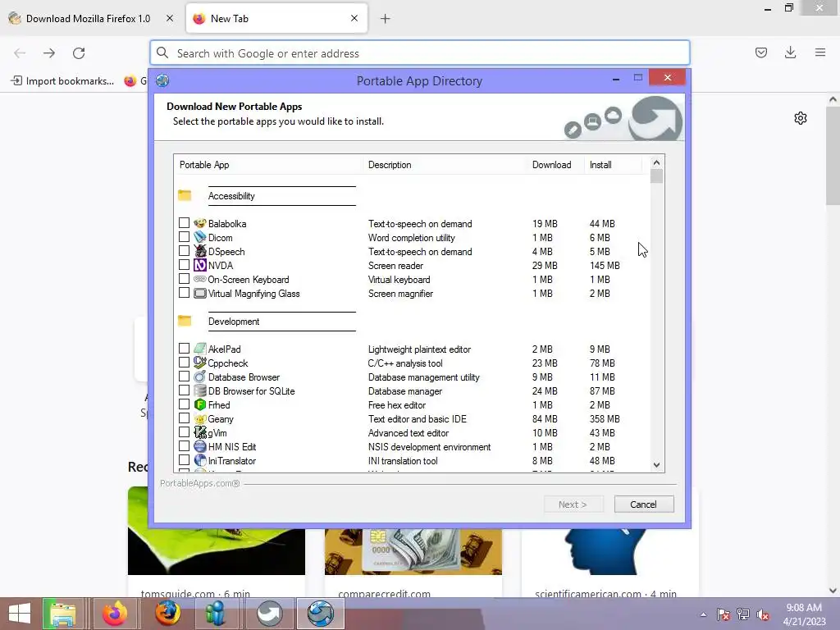Click app list scroll down arrow
Image resolution: width=840 pixels, height=630 pixels.
656,465
